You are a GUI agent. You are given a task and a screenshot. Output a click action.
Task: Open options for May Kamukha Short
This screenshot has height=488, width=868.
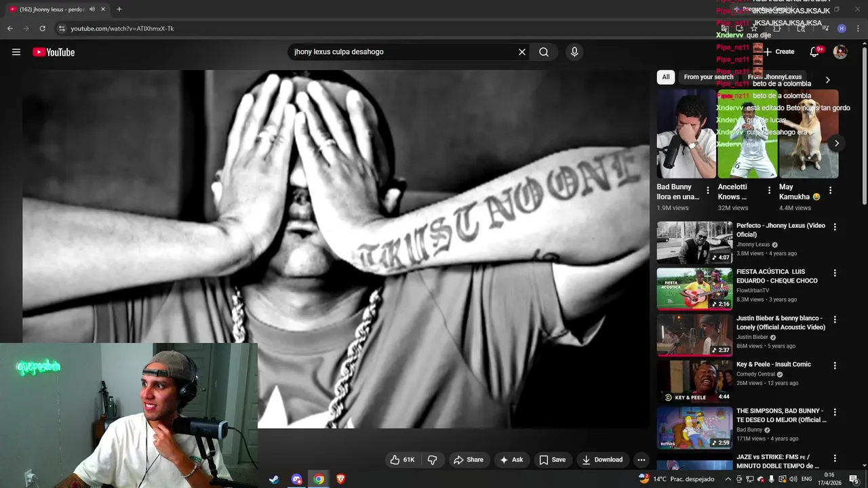click(830, 190)
